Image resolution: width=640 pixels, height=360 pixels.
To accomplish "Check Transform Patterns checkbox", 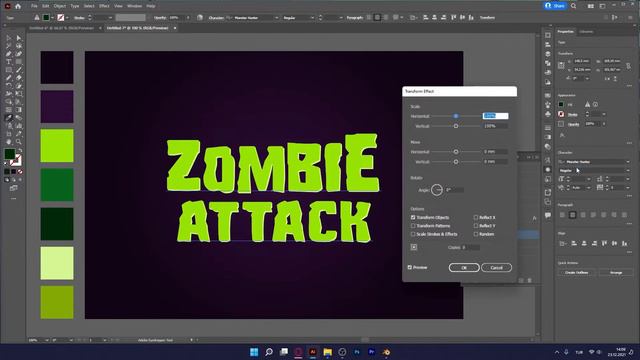I will (x=413, y=226).
